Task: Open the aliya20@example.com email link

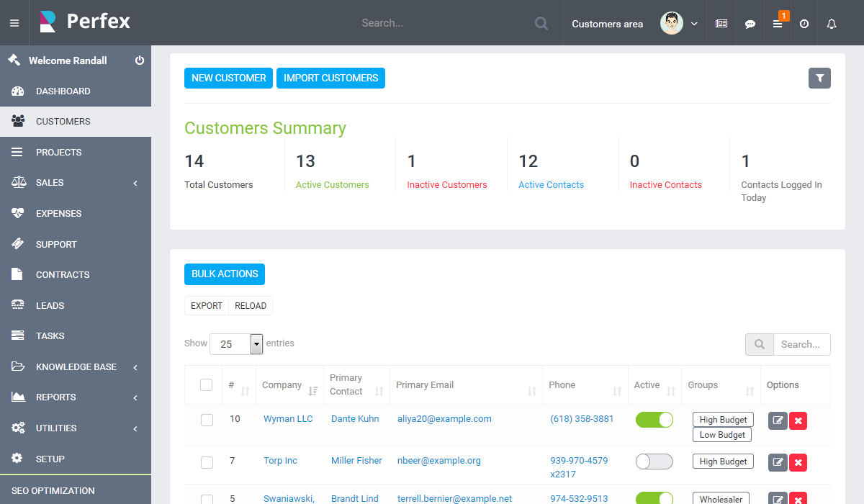Action: coord(444,419)
